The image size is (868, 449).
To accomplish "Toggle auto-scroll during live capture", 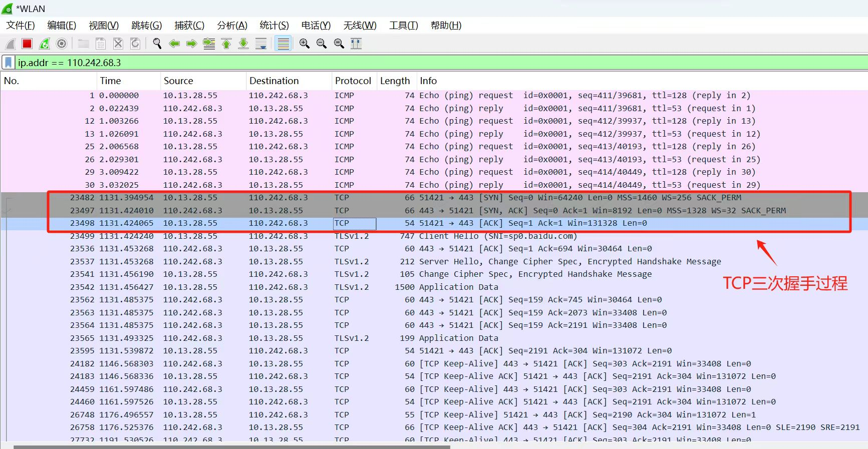I will pyautogui.click(x=261, y=44).
